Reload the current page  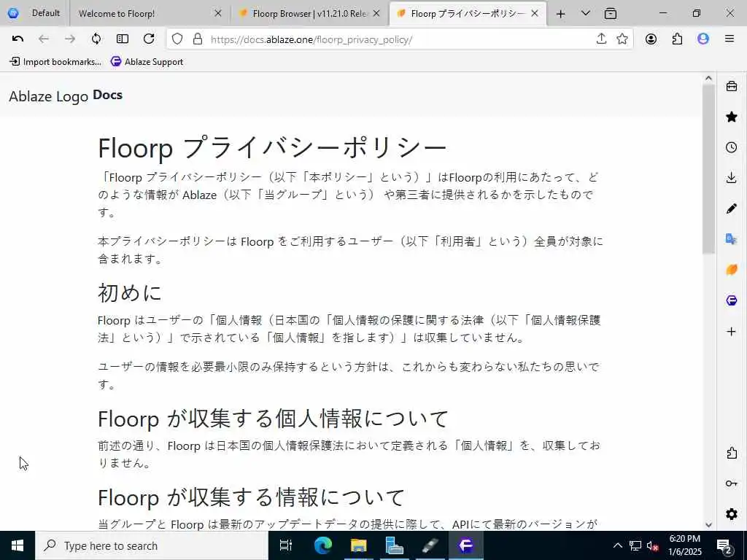click(x=149, y=39)
